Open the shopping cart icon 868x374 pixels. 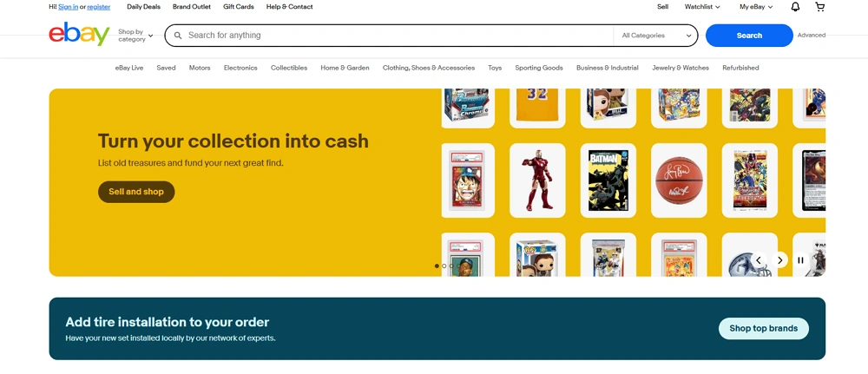(x=820, y=7)
